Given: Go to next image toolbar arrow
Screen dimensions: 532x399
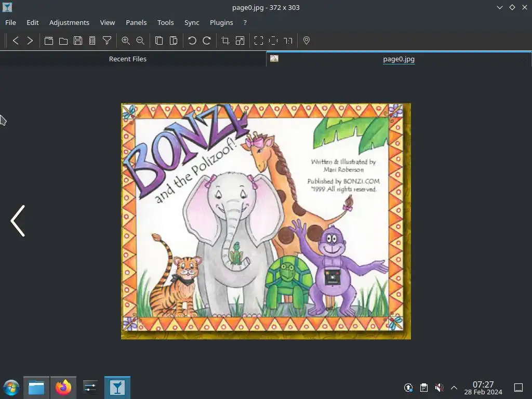Looking at the screenshot, I should tap(30, 41).
